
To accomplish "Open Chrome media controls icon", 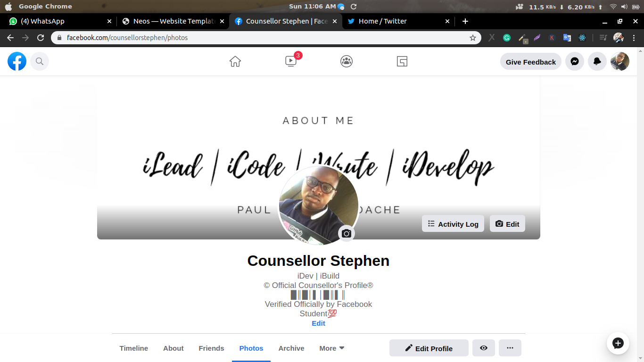I will tap(603, 38).
